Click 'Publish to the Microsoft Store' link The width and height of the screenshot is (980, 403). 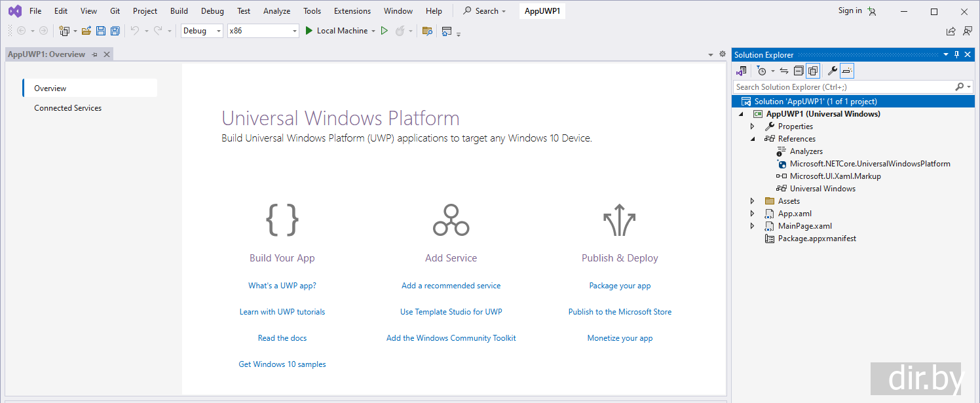[620, 312]
